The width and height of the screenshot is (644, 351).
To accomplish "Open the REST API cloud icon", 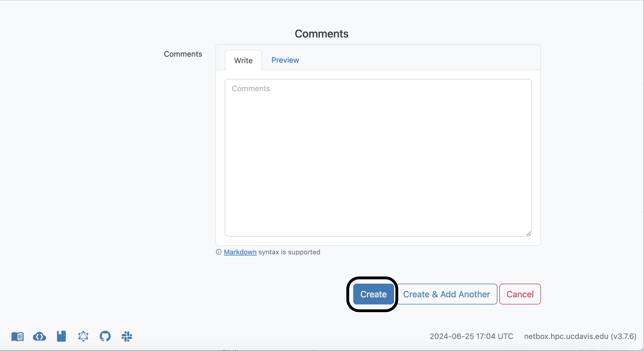I will pyautogui.click(x=39, y=336).
